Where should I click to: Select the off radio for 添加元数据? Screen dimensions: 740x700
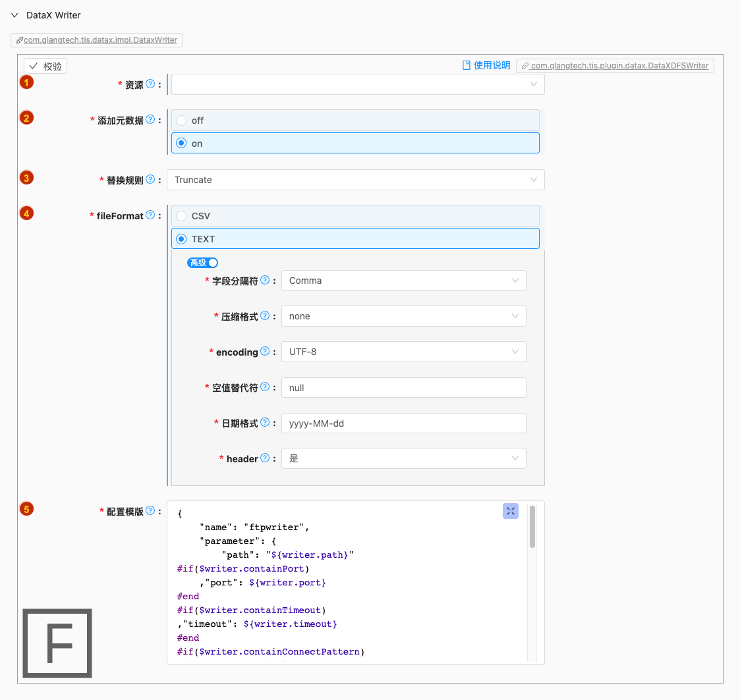click(x=355, y=121)
